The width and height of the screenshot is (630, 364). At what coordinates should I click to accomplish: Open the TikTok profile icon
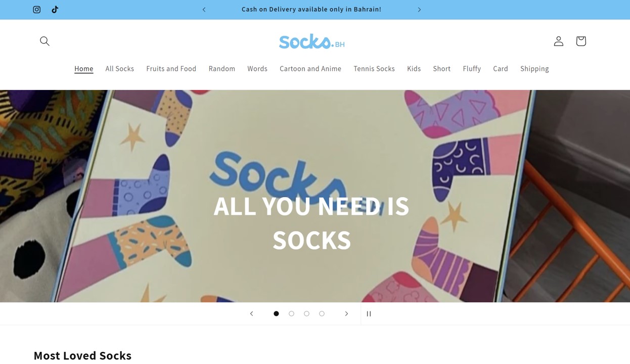coord(55,10)
